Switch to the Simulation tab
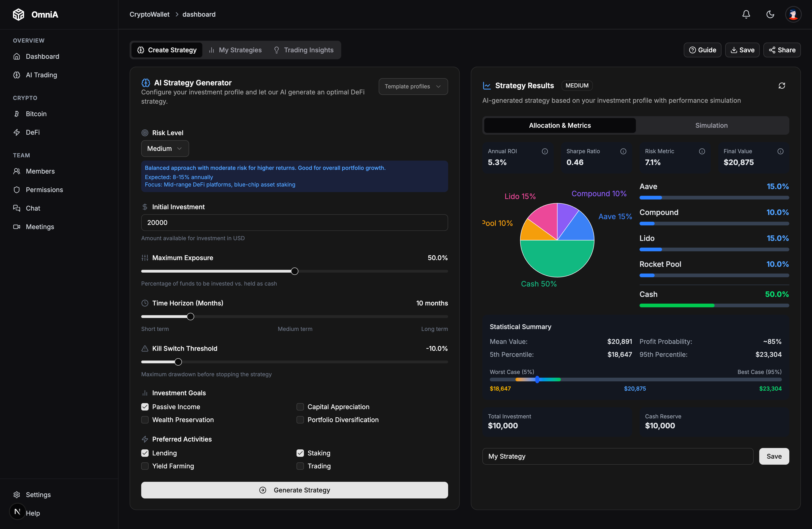This screenshot has height=529, width=812. click(x=711, y=125)
